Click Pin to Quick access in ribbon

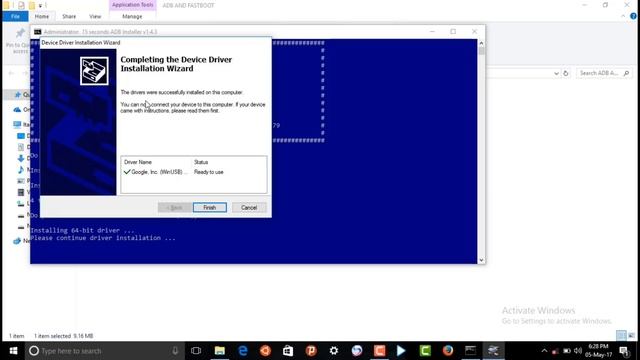click(18, 41)
